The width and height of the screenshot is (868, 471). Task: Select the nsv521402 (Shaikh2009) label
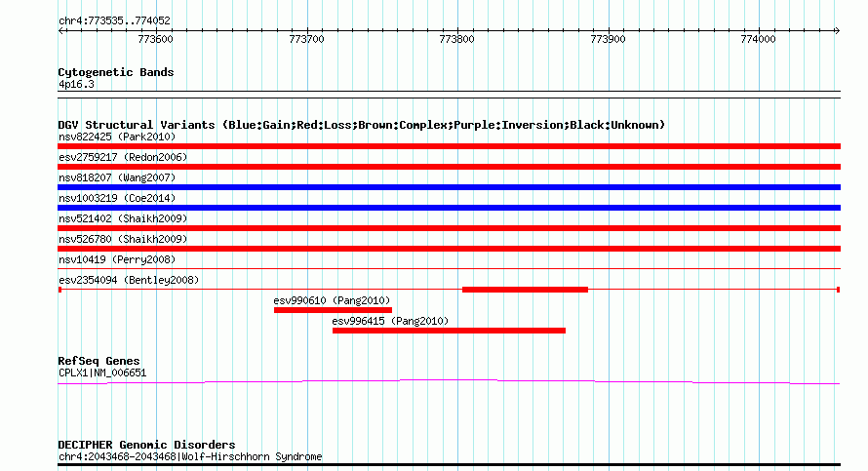[x=123, y=218]
